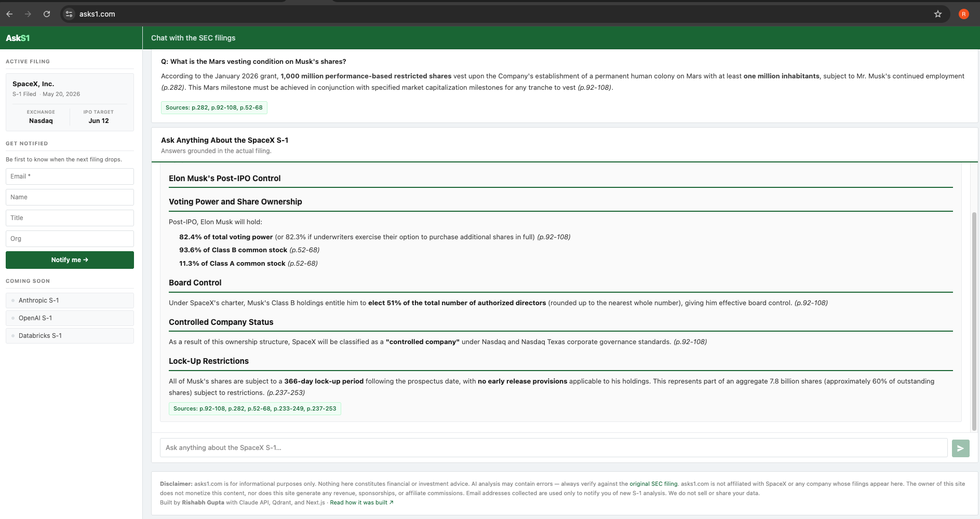Submit the Notify me button
This screenshot has width=980, height=519.
click(70, 260)
